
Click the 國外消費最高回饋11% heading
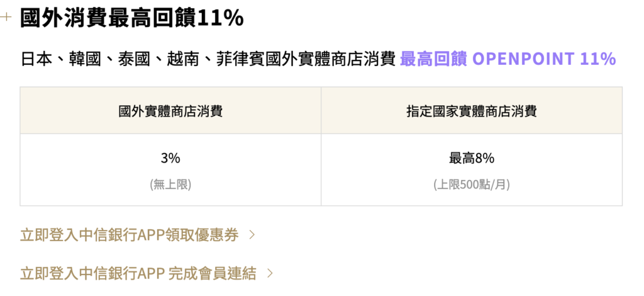pos(132,18)
